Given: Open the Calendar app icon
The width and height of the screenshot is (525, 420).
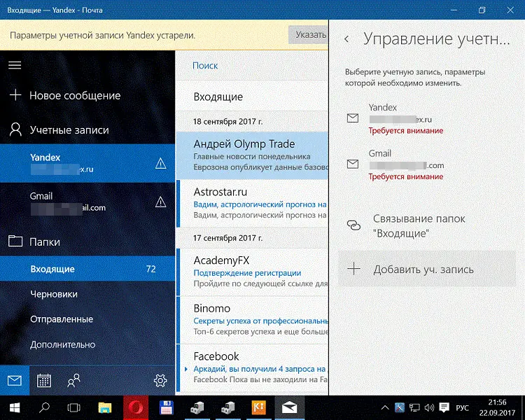Looking at the screenshot, I should (x=44, y=381).
